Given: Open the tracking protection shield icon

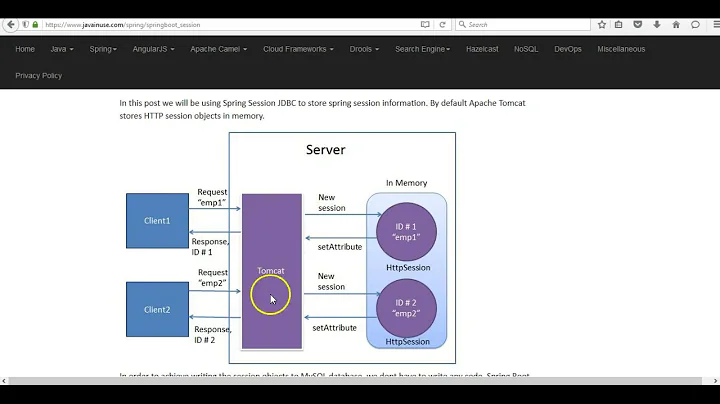Looking at the screenshot, I should coord(26,24).
